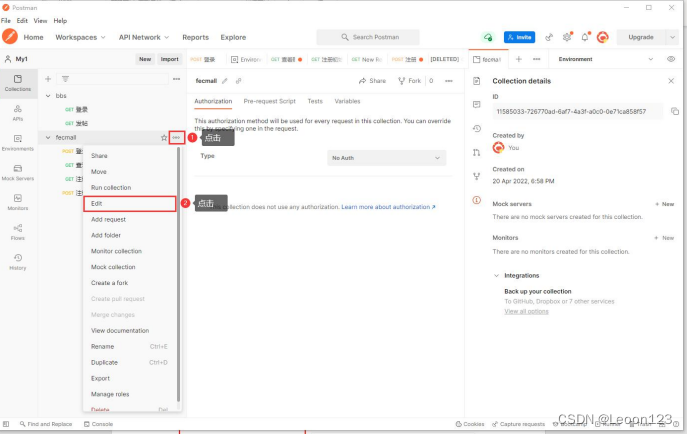Focus the Search Postman field
The width and height of the screenshot is (687, 434).
[x=368, y=37]
